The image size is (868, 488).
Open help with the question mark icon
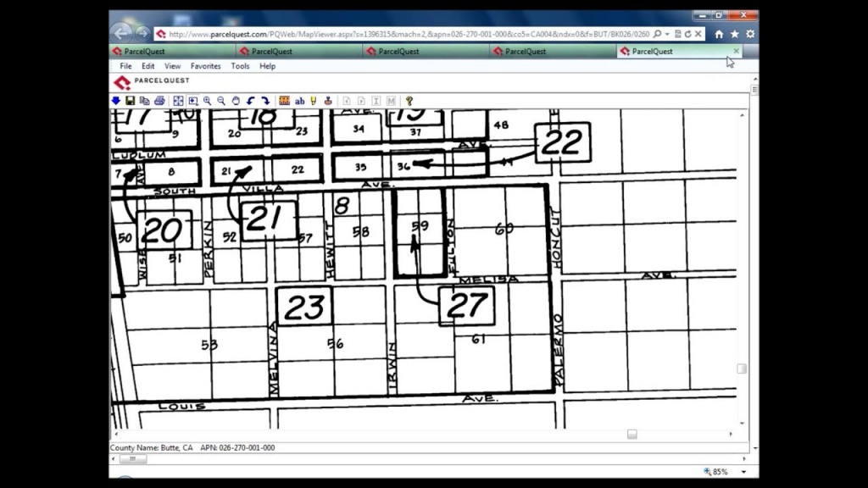[409, 101]
